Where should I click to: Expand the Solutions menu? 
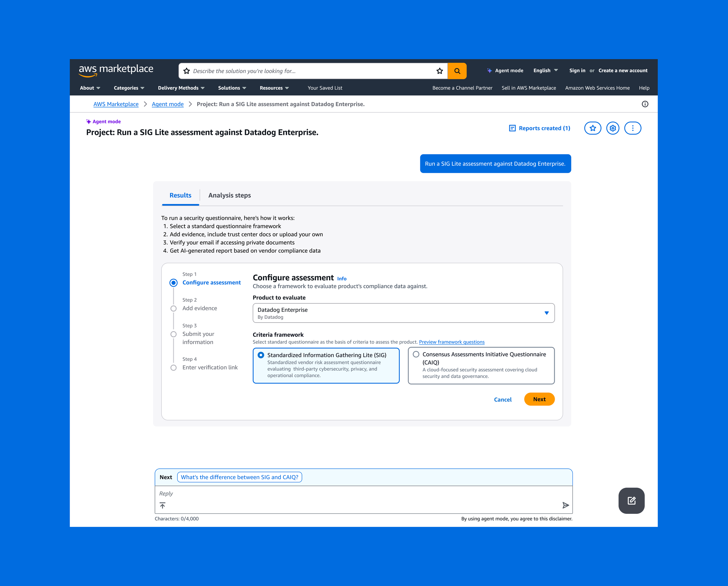(x=232, y=88)
